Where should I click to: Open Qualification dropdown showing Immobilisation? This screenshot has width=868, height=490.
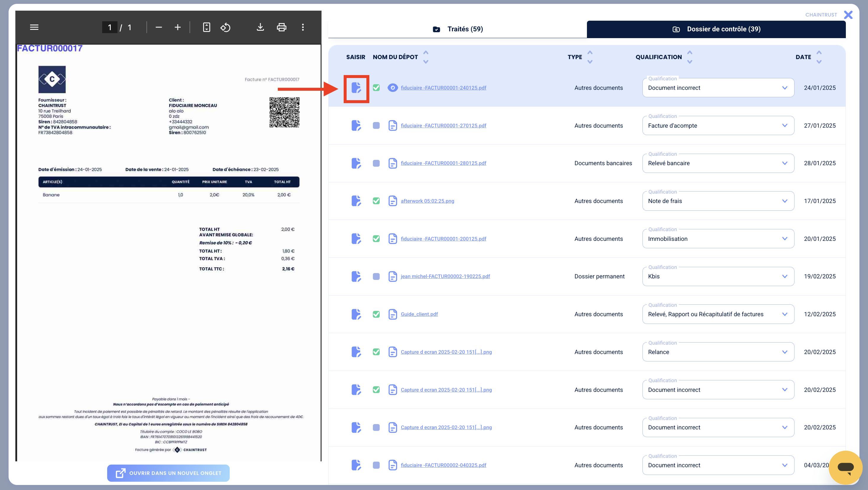click(718, 239)
